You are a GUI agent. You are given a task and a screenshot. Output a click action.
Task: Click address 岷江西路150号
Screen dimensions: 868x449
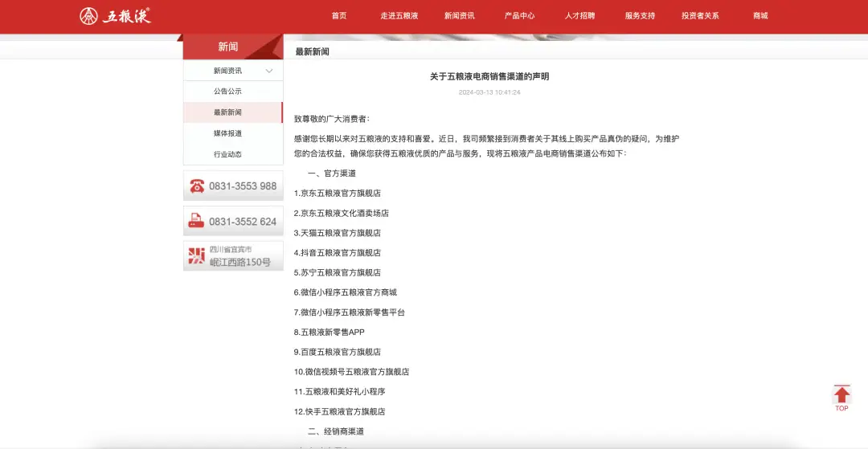(x=240, y=262)
